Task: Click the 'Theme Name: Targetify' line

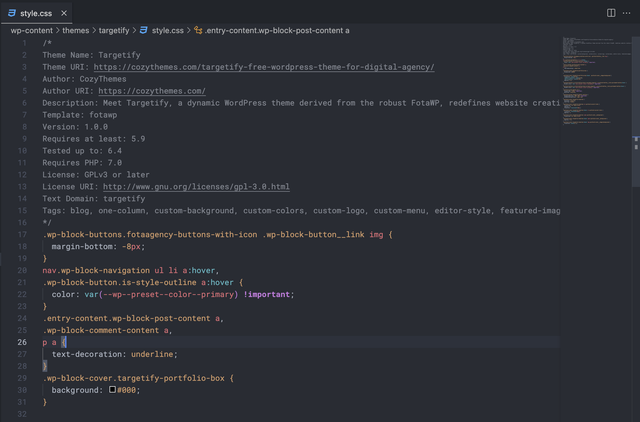Action: pos(91,55)
